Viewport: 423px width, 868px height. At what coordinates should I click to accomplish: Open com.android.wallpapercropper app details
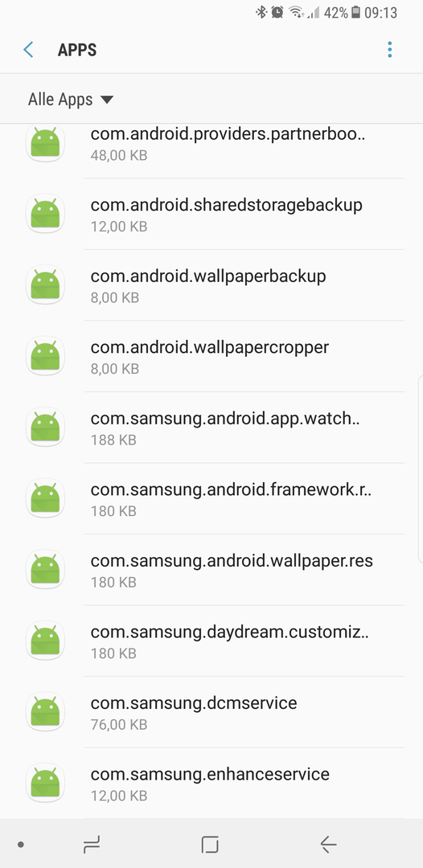[211, 356]
